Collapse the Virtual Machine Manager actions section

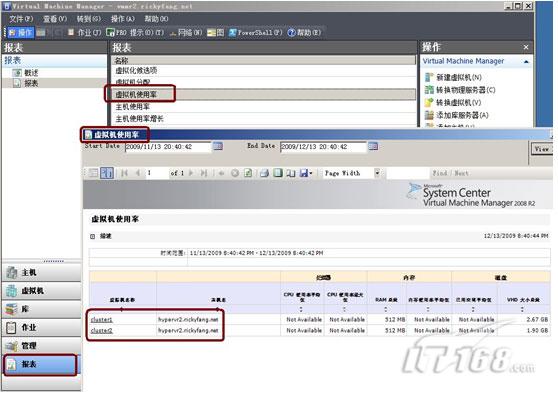526,62
